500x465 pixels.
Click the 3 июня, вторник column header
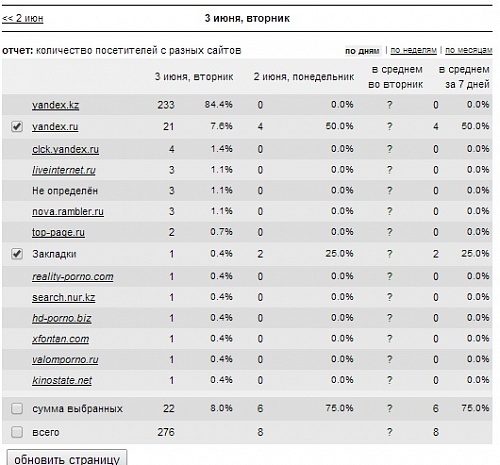point(194,77)
